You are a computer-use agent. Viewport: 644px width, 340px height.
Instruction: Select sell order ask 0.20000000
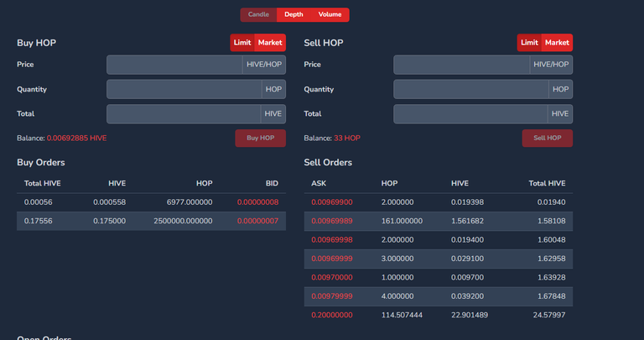click(x=439, y=316)
